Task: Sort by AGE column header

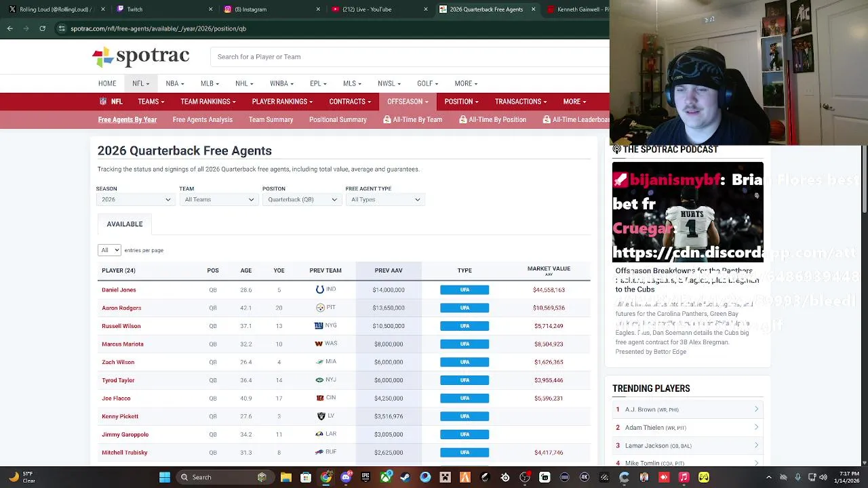Action: coord(245,270)
